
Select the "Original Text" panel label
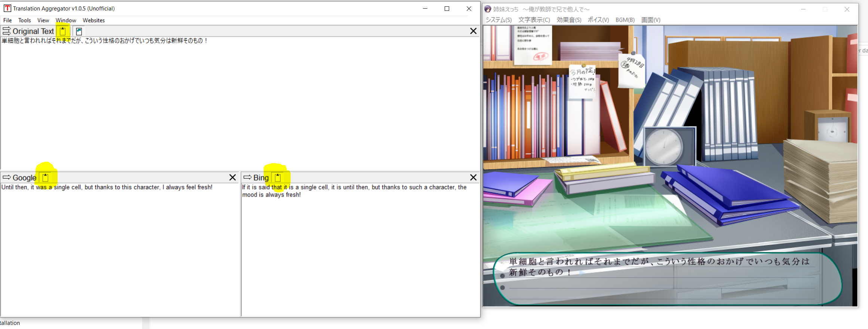point(33,31)
